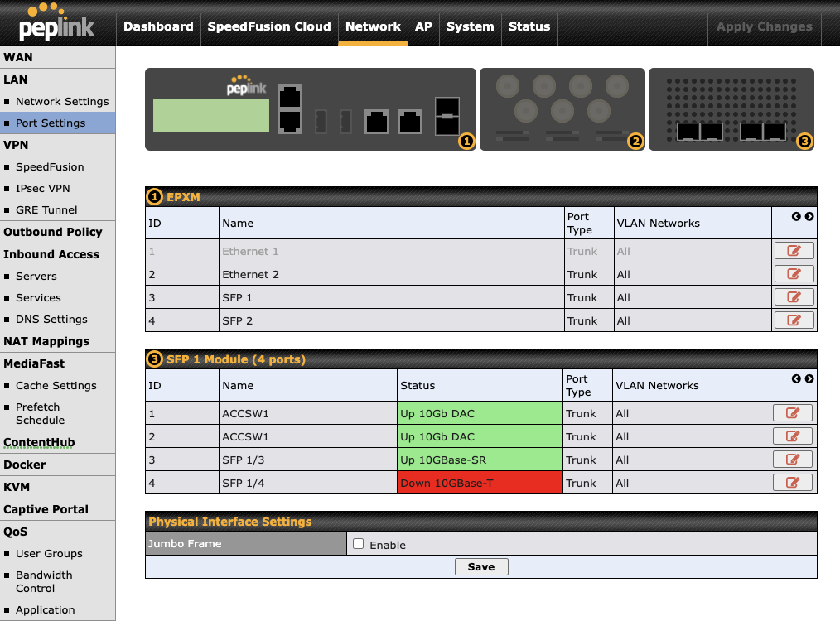This screenshot has height=621, width=840.
Task: Select device antenna panel image numbered 2
Action: [562, 109]
